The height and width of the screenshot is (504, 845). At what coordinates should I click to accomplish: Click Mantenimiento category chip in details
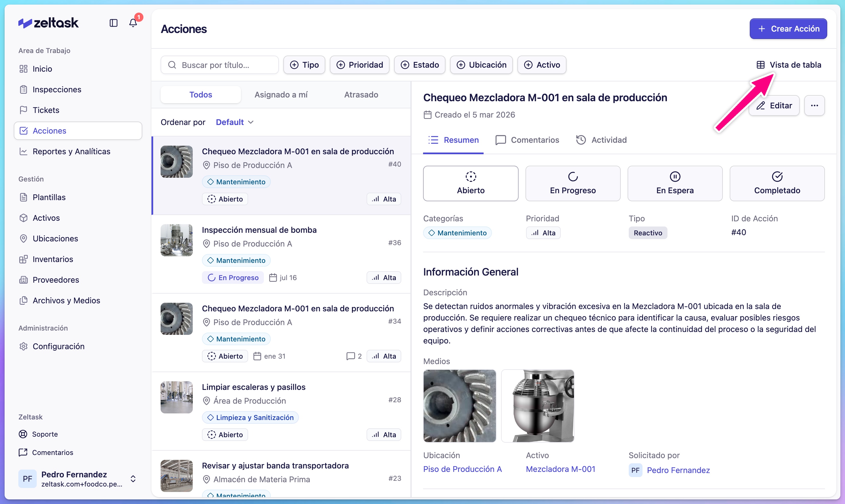point(457,233)
